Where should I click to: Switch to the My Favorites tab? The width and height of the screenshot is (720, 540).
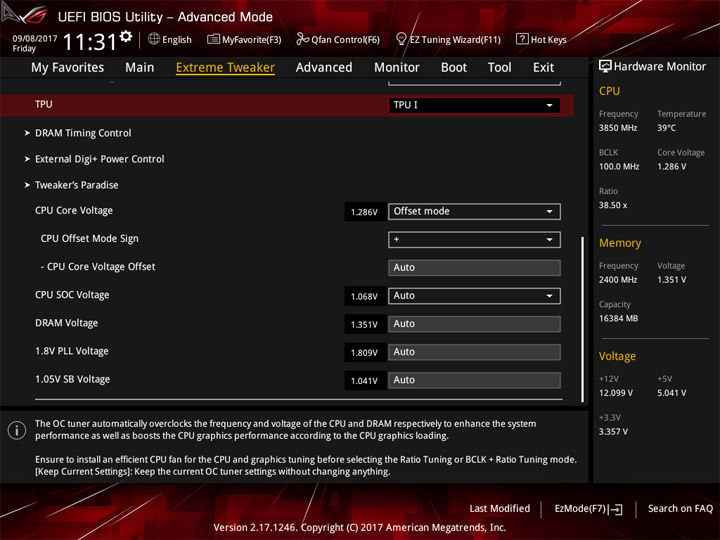coord(68,68)
